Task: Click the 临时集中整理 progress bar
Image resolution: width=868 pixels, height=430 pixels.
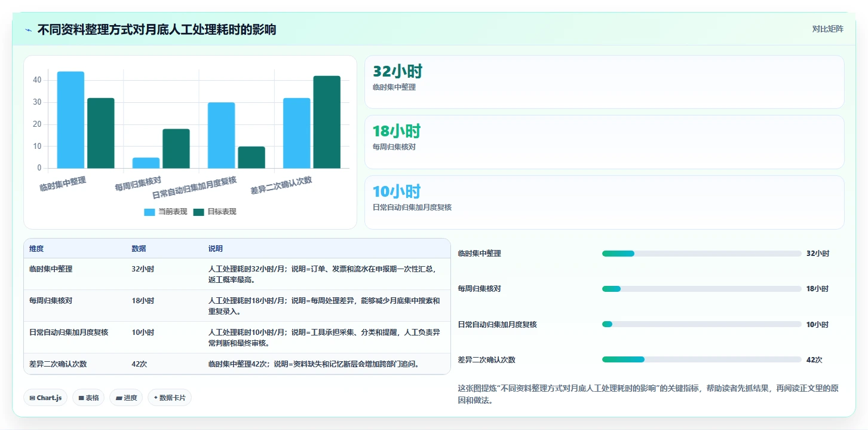Action: 701,254
